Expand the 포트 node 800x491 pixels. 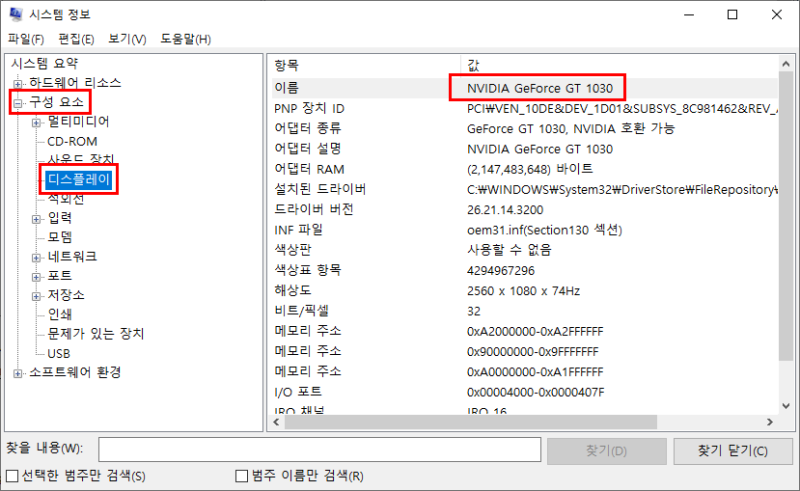pos(36,277)
